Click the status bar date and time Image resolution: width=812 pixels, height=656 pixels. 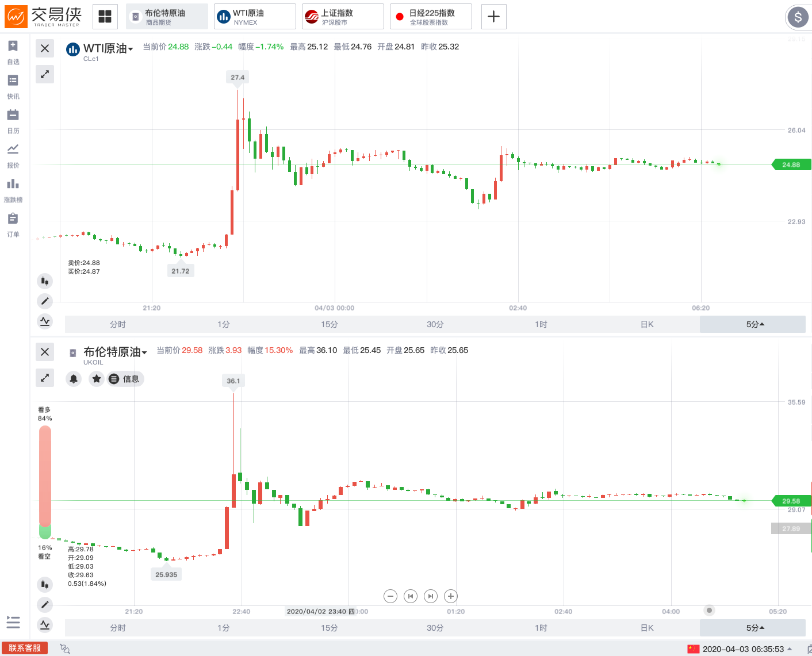click(743, 649)
